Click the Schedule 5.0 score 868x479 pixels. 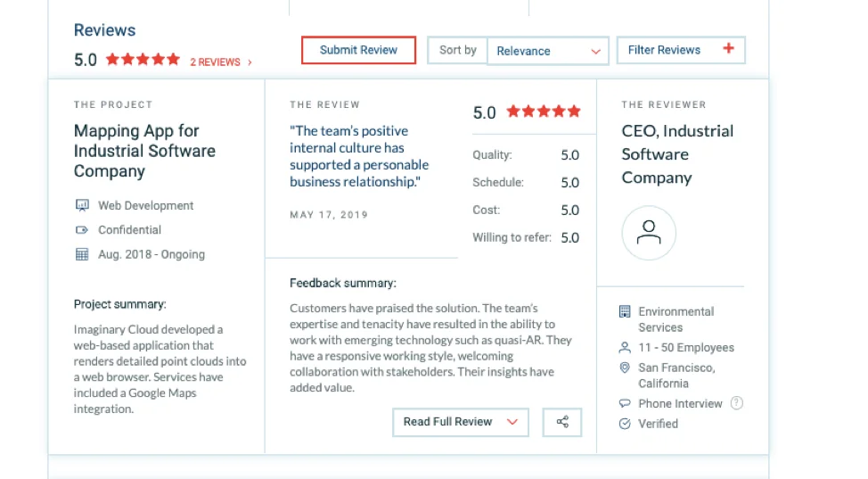[569, 183]
